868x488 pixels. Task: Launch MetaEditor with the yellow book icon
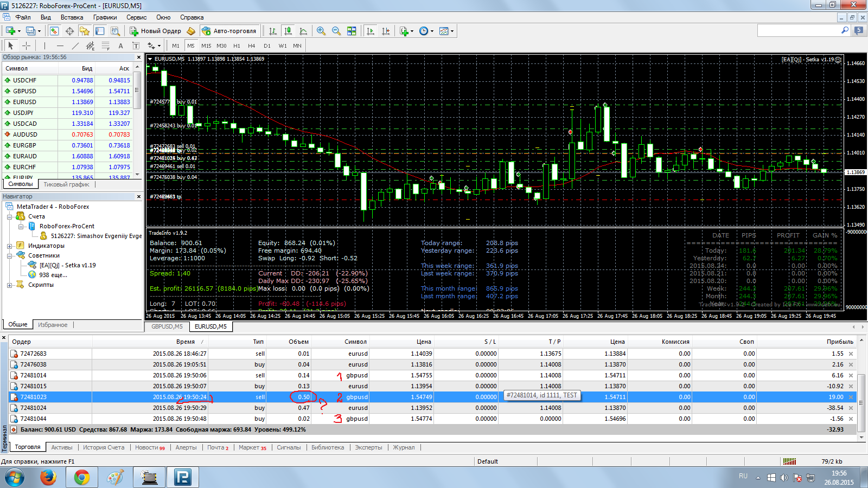click(x=191, y=31)
